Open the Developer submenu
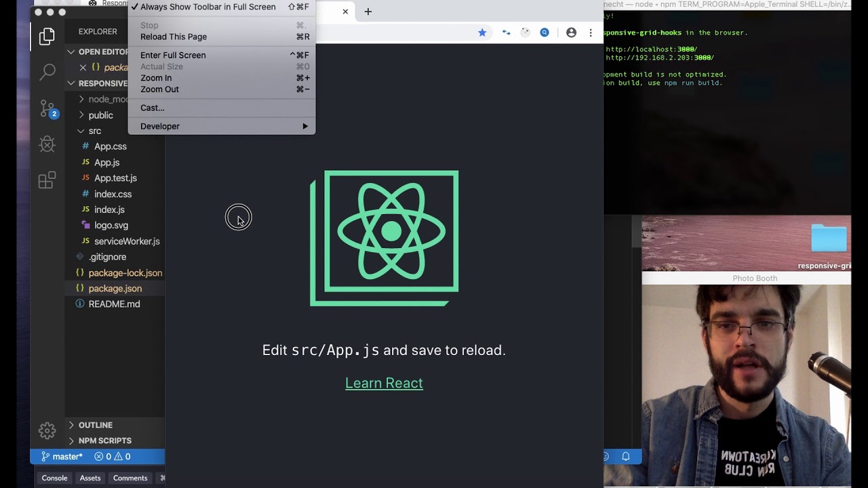Image resolution: width=868 pixels, height=488 pixels. pyautogui.click(x=221, y=126)
